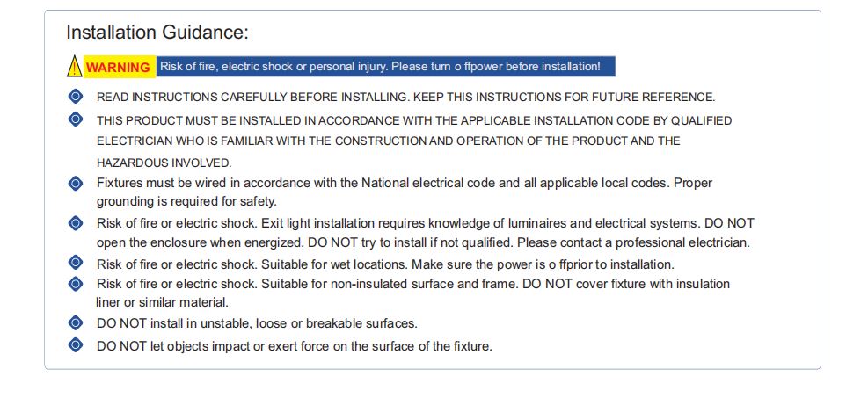Click the bullet icon beside DO NOT install in unstable
Viewport: 868px width, 398px height.
tap(76, 322)
